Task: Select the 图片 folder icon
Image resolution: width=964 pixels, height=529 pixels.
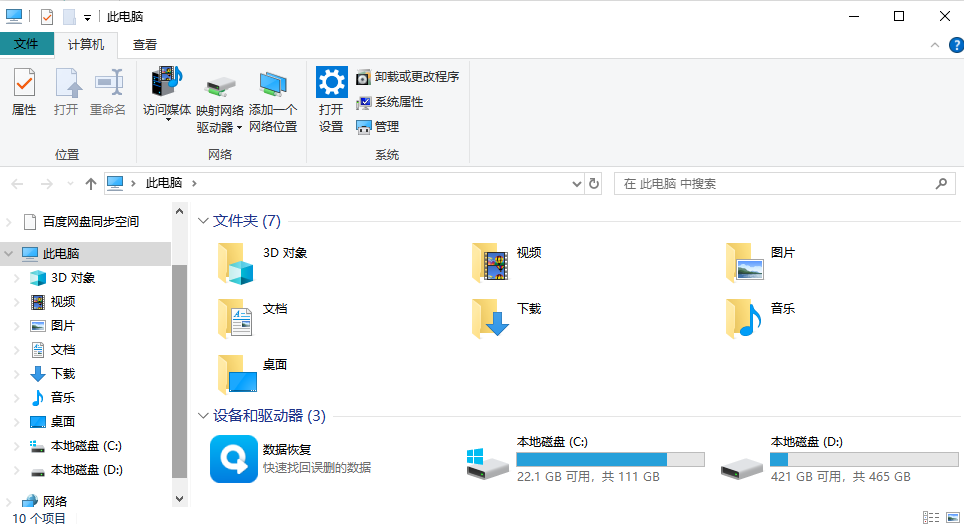Action: point(745,263)
